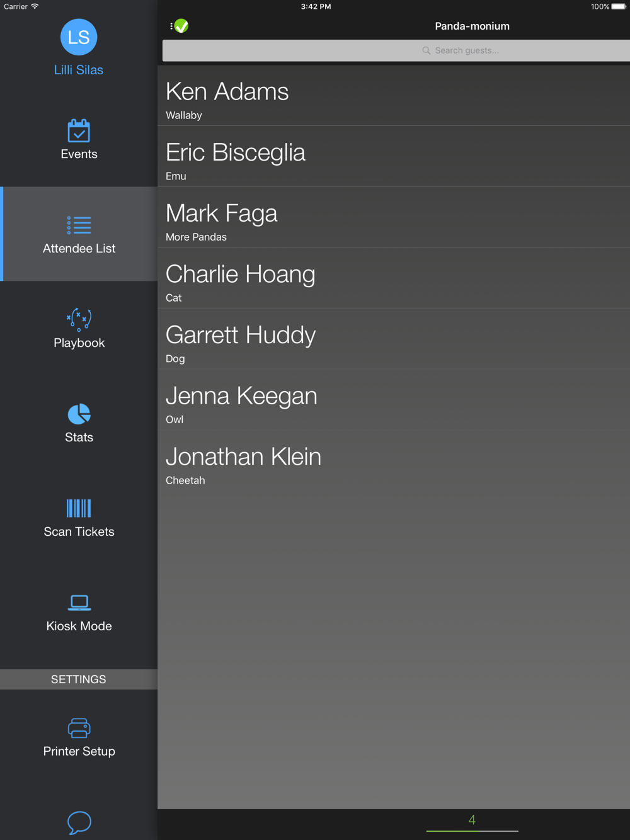The height and width of the screenshot is (840, 630).
Task: Open Jonathan Klein guest name
Action: pos(243,457)
